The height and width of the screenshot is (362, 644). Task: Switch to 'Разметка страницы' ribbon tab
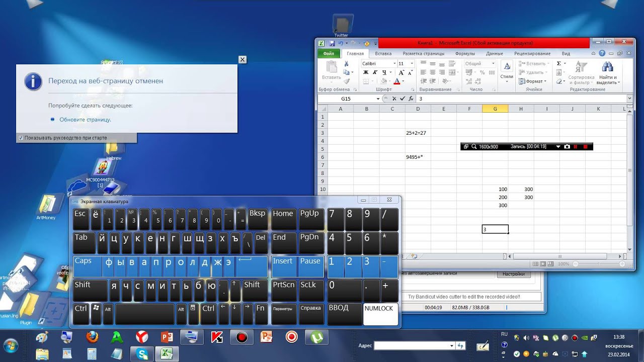tap(424, 53)
